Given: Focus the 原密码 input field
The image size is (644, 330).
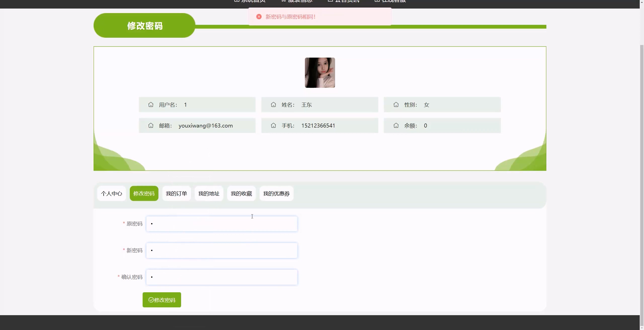Looking at the screenshot, I should [222, 224].
